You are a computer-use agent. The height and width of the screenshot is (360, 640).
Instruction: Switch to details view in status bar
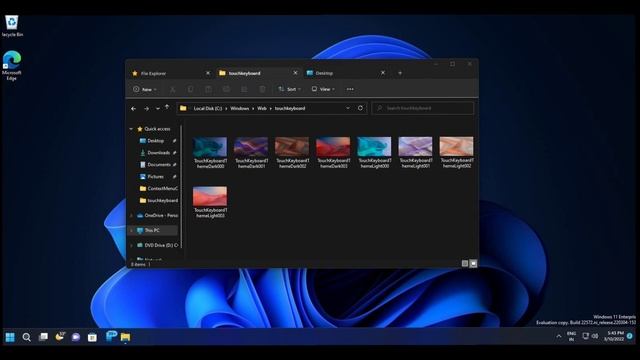pyautogui.click(x=464, y=264)
